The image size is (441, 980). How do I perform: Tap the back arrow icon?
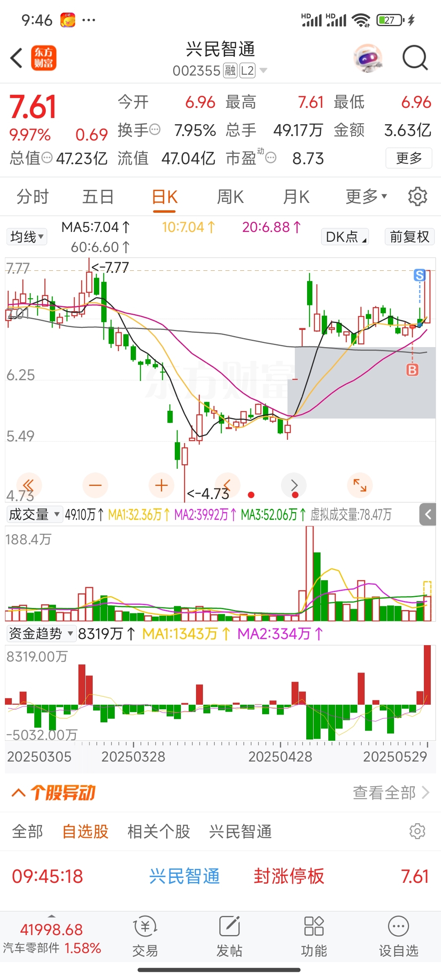point(16,58)
